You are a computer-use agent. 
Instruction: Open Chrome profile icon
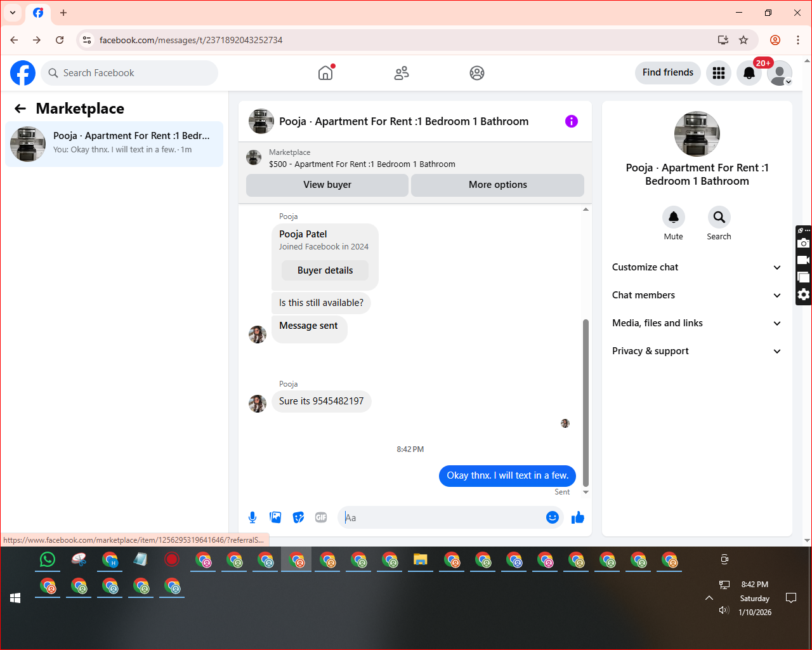pos(775,40)
